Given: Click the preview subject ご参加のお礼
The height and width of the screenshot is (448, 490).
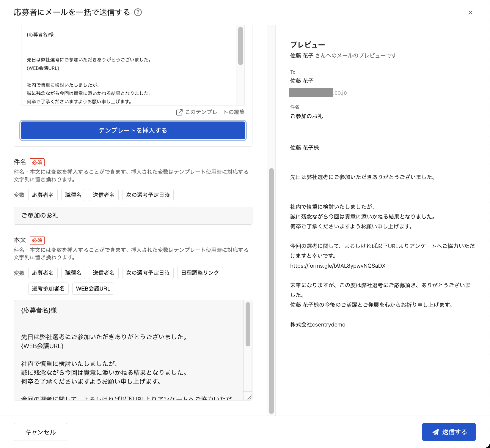Looking at the screenshot, I should coord(307,116).
